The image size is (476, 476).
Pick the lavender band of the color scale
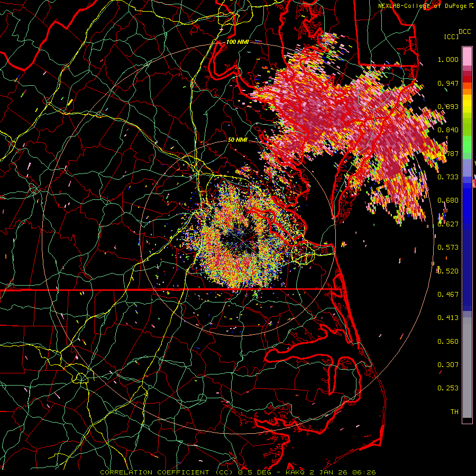click(467, 168)
